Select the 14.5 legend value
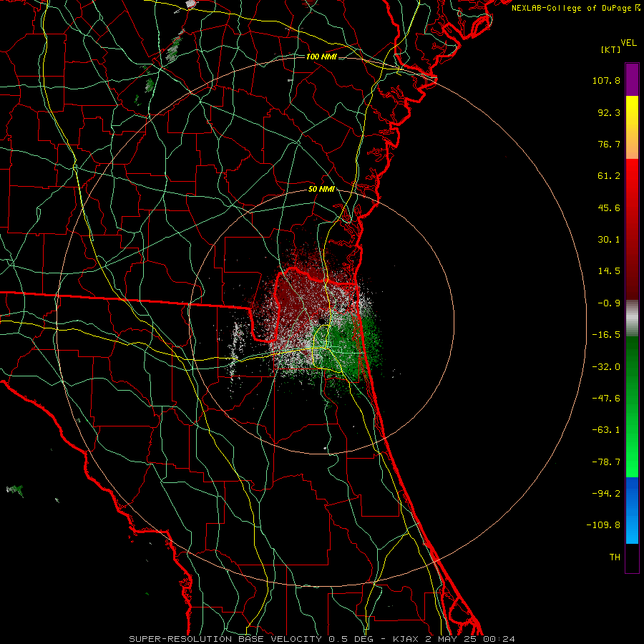This screenshot has width=644, height=644. pos(609,271)
